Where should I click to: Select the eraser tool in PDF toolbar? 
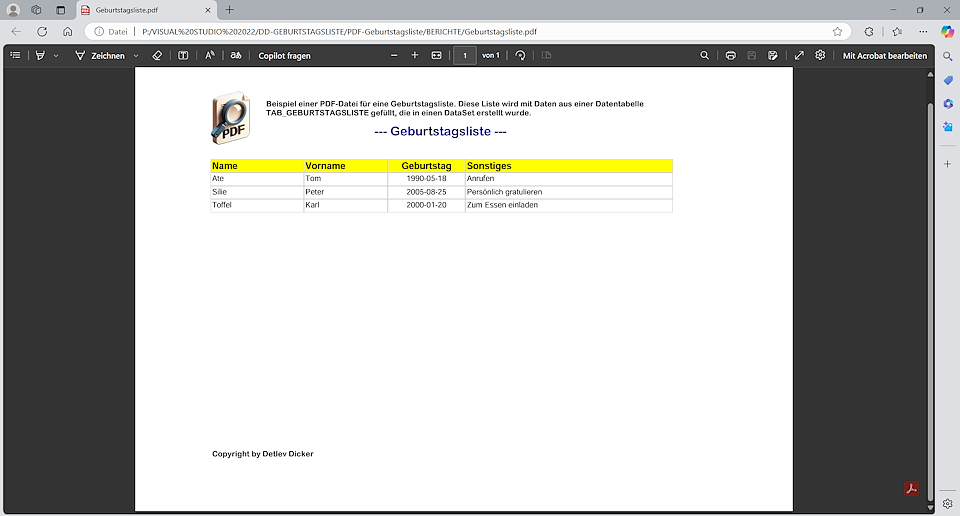coord(156,56)
